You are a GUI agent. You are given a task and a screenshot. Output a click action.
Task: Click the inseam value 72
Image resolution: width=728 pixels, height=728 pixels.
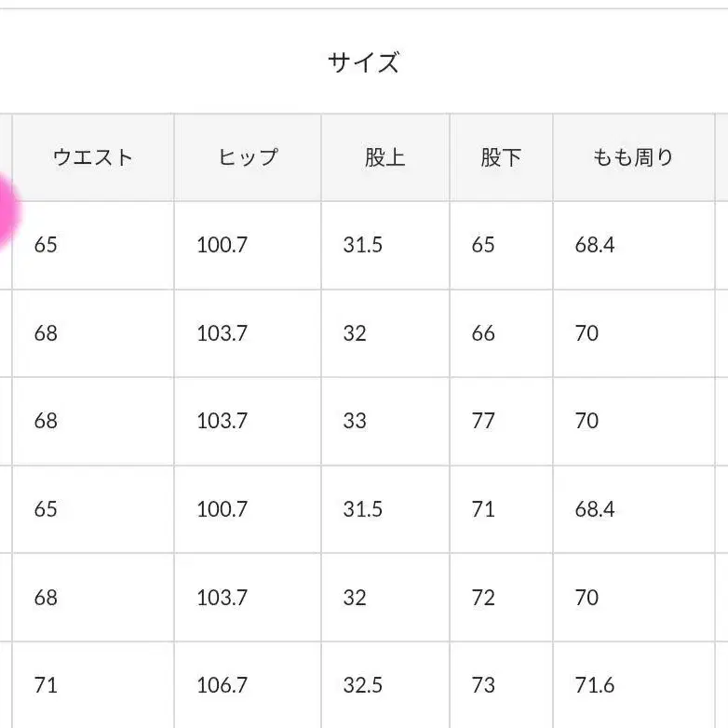pos(483,598)
